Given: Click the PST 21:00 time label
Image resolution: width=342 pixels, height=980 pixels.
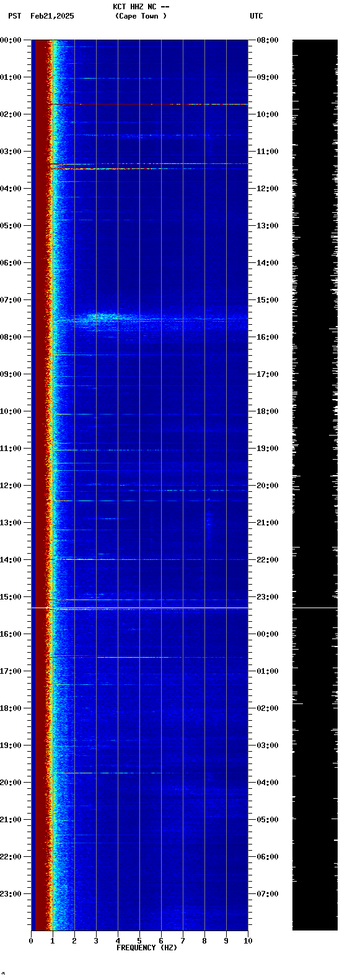Looking at the screenshot, I should (11, 820).
